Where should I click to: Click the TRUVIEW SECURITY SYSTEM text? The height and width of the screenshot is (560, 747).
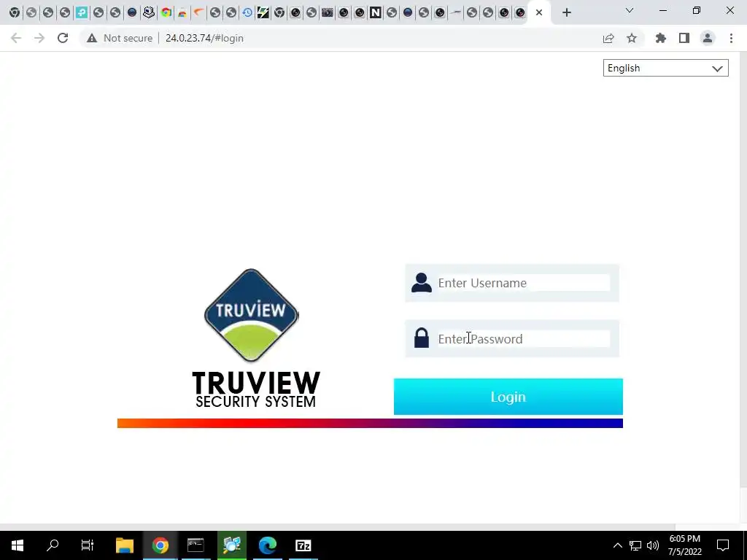(x=256, y=389)
